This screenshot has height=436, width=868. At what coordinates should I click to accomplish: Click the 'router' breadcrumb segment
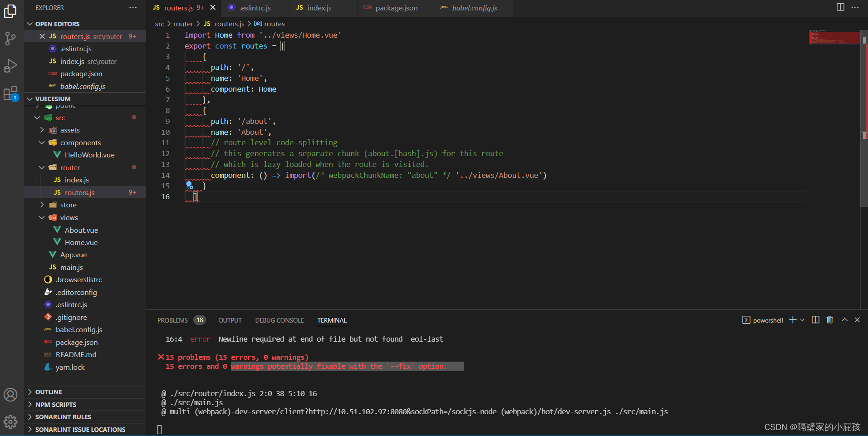(x=183, y=24)
